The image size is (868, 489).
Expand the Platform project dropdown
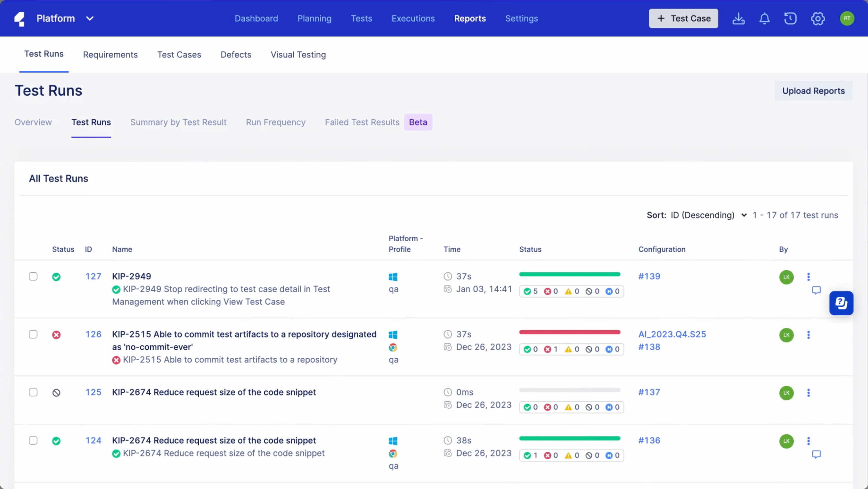point(90,18)
